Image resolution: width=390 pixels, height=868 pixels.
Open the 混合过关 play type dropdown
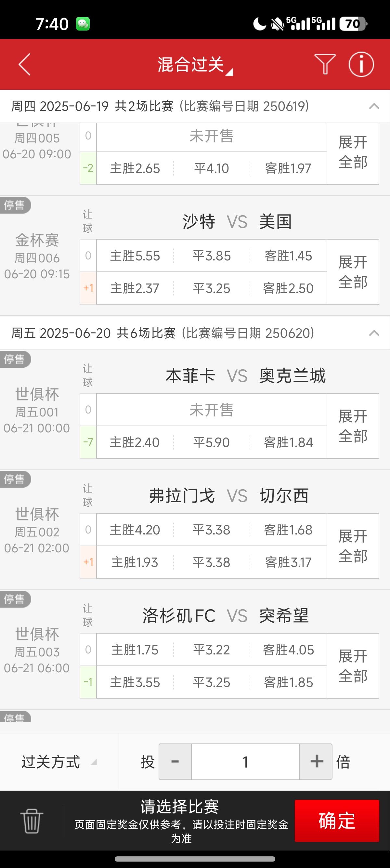pos(195,64)
